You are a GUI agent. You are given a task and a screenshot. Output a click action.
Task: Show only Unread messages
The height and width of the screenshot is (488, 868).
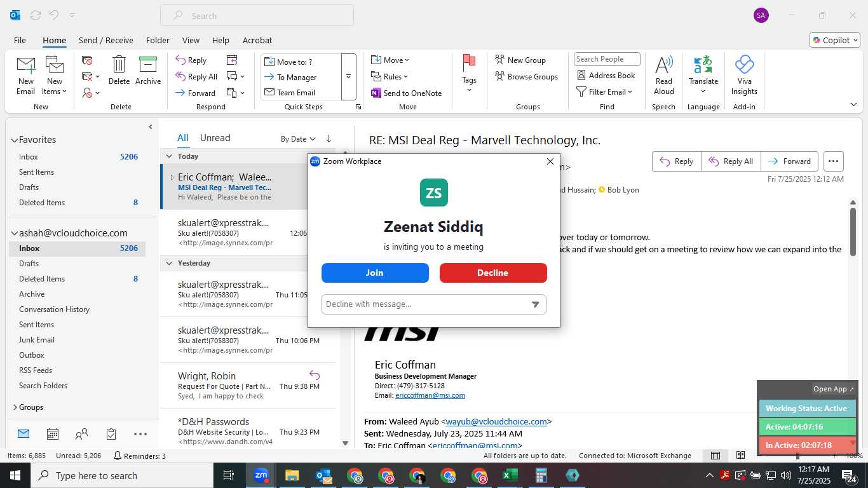tap(215, 138)
